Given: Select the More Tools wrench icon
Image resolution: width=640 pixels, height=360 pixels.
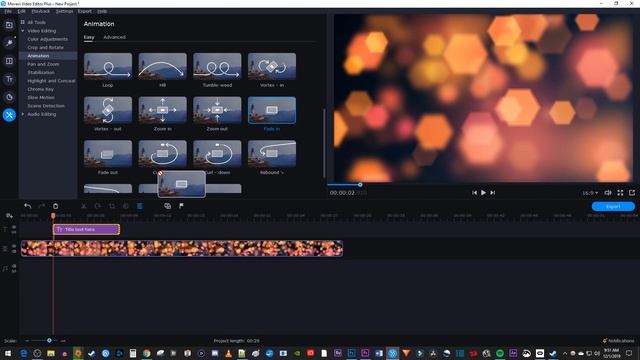Looking at the screenshot, I should coord(9,115).
